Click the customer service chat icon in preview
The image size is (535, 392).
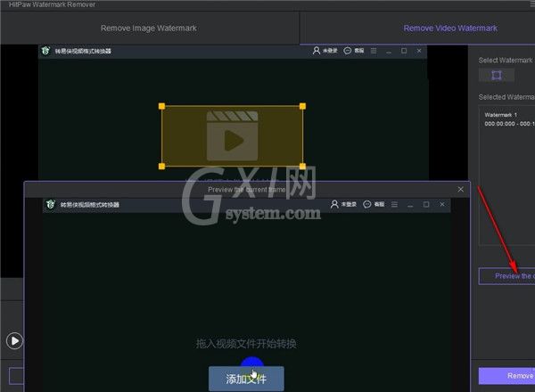coord(367,204)
